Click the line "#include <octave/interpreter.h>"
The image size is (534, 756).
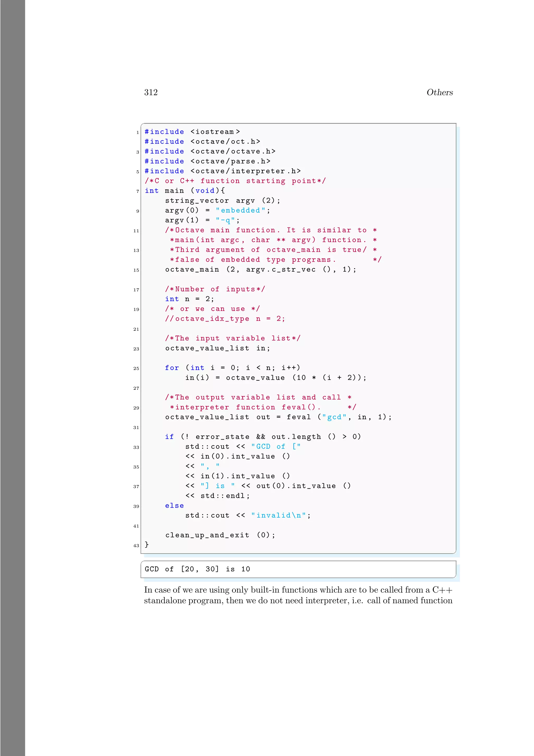click(223, 171)
